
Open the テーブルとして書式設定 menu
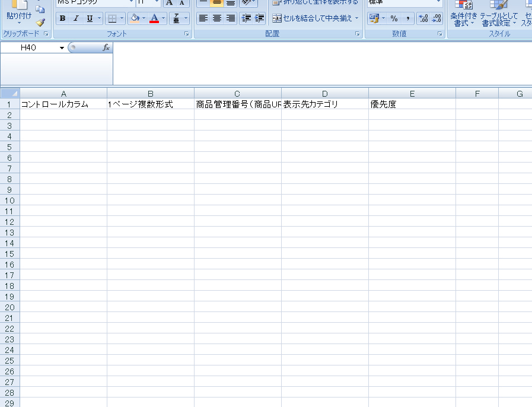coord(499,14)
